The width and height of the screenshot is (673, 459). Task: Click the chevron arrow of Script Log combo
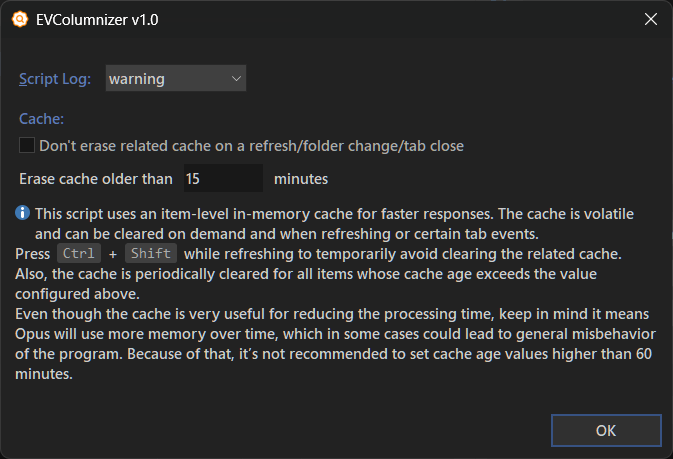pos(235,78)
